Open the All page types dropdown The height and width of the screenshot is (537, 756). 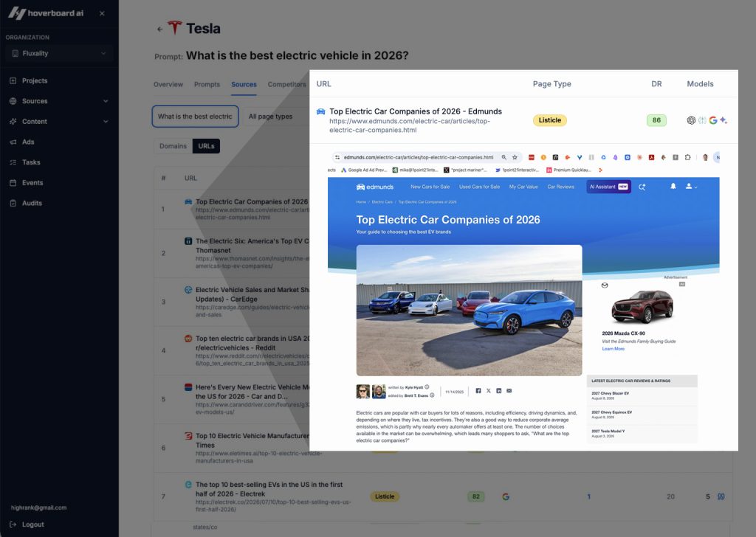[x=270, y=117]
